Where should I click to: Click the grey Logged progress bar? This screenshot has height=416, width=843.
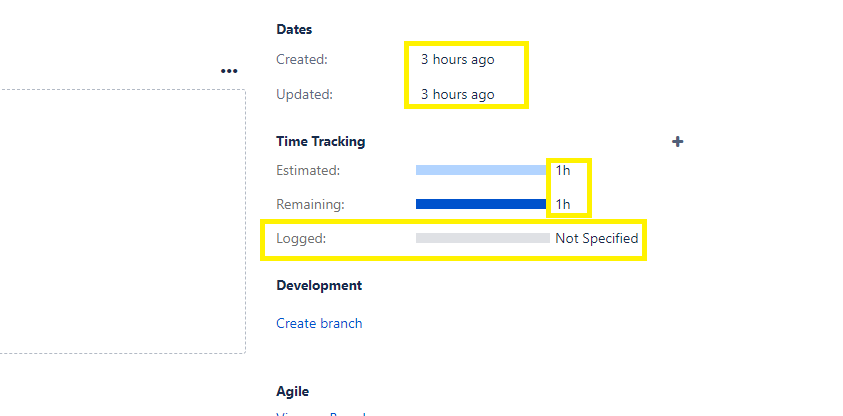483,238
